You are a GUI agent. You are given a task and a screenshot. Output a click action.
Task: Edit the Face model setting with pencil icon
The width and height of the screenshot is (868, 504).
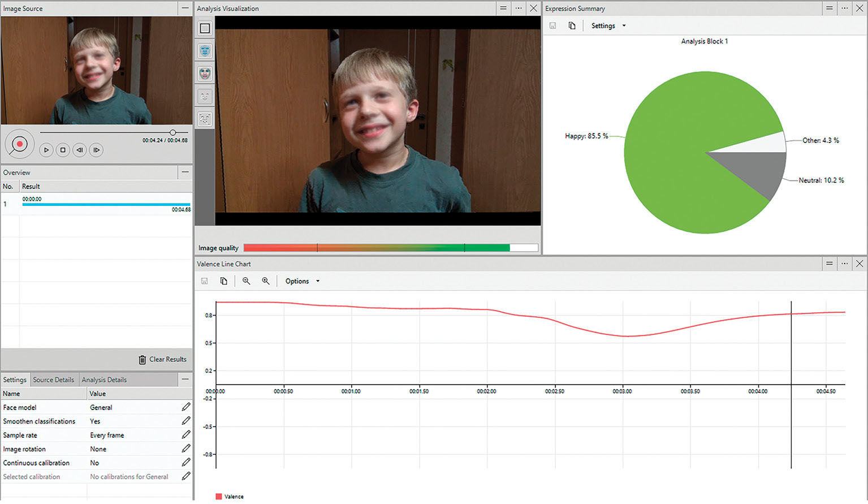(x=186, y=407)
